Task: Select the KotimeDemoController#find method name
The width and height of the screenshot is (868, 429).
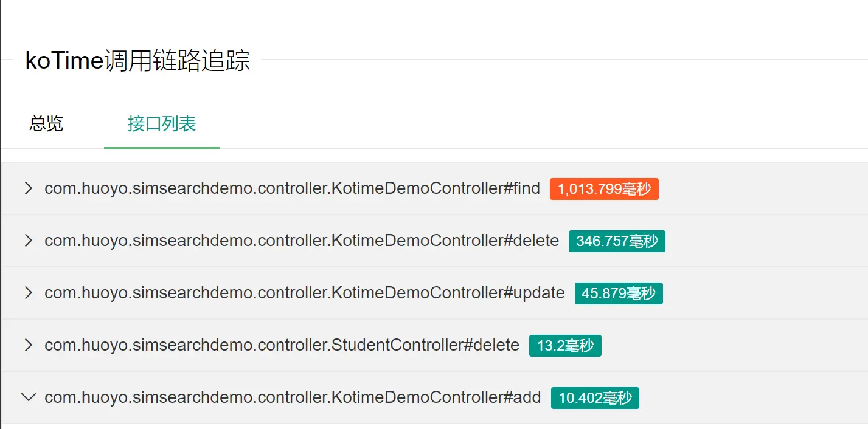Action: pos(291,188)
